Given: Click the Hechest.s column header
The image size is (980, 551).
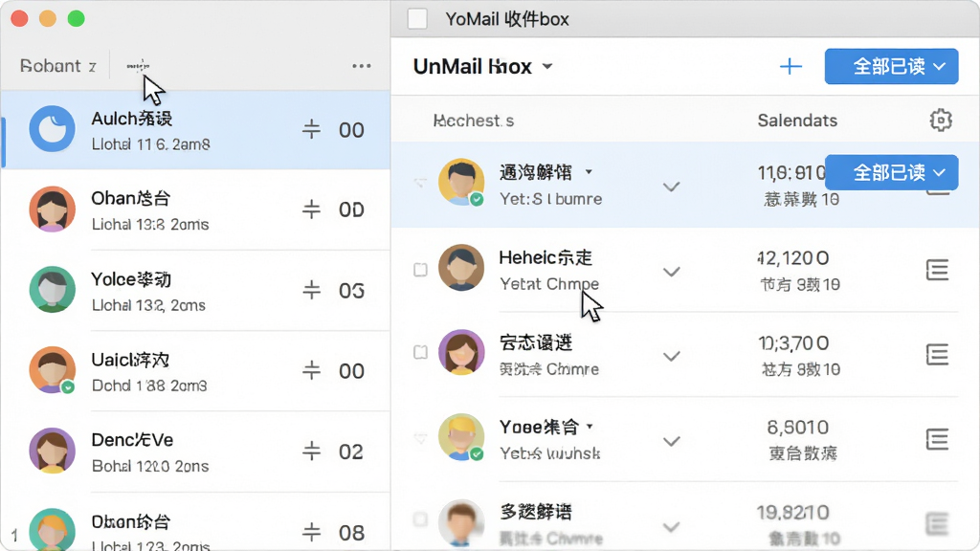Looking at the screenshot, I should click(473, 121).
